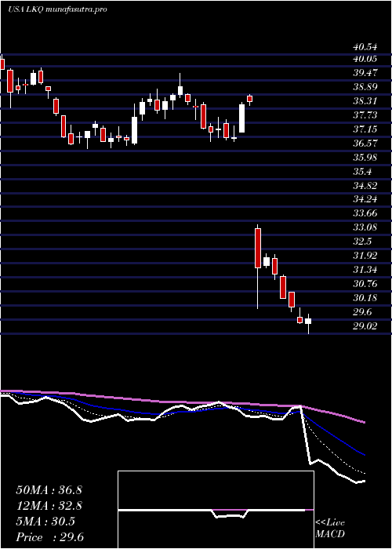
Task: Select the 32.5 price axis label
Action: pos(362,242)
